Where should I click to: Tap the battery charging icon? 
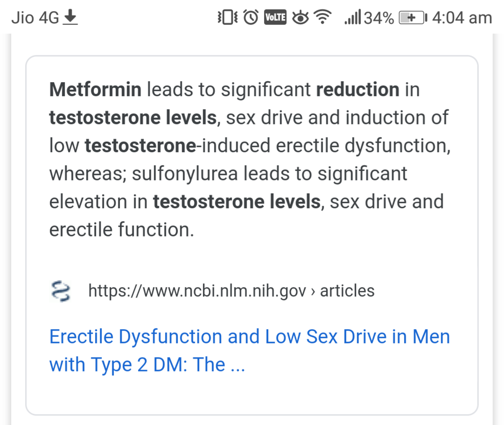pyautogui.click(x=413, y=18)
